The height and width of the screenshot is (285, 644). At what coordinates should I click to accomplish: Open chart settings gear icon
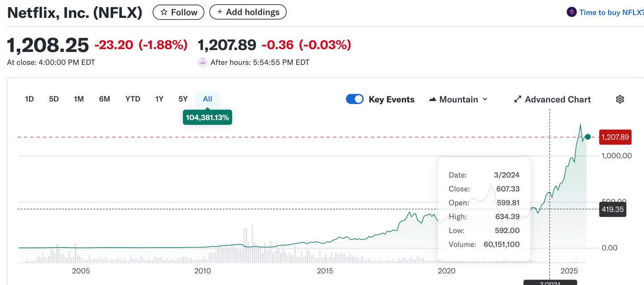coord(619,99)
